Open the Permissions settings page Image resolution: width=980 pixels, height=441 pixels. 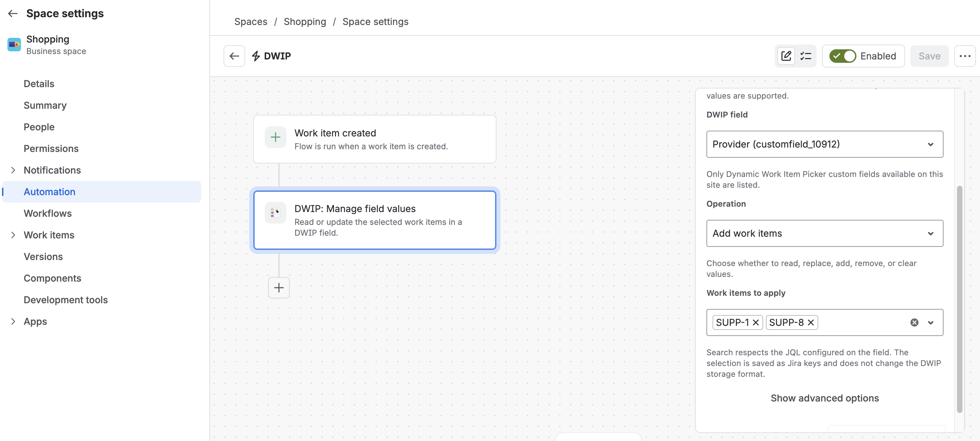[51, 148]
